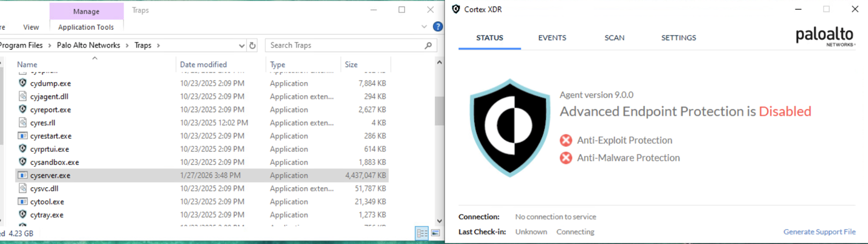Click the cysvc.dll file icon
The height and width of the screenshot is (244, 868).
click(x=22, y=188)
